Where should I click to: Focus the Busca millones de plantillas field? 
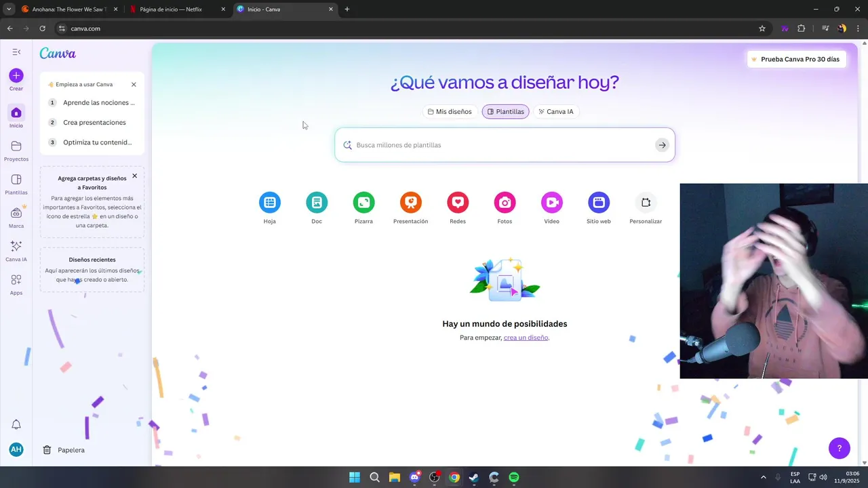(x=505, y=145)
